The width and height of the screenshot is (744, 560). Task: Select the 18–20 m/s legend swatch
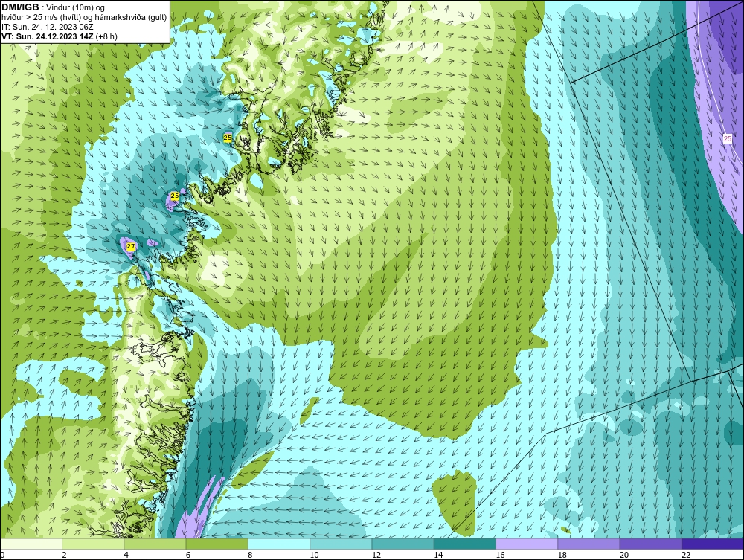[x=589, y=544]
